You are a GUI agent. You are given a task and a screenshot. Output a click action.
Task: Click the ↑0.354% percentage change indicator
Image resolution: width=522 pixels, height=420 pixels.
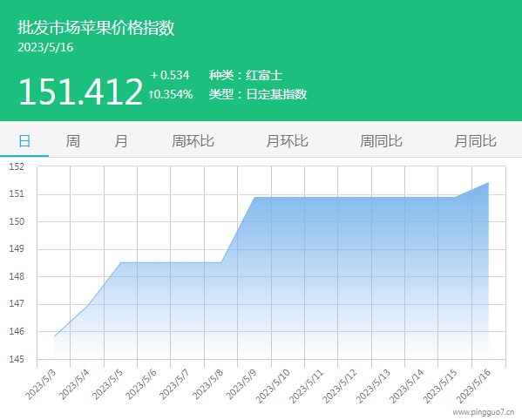(171, 94)
